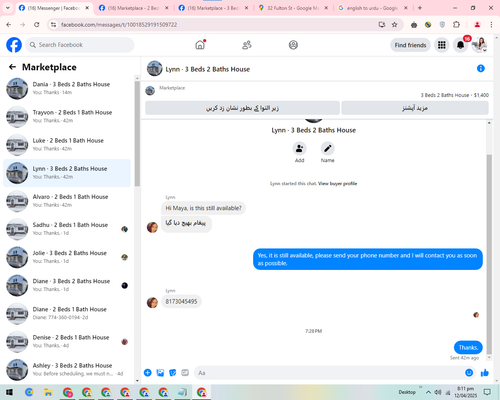The width and height of the screenshot is (500, 400).
Task: Select Lynn - 3 Beds 2 Baths House chat in list
Action: tap(67, 173)
